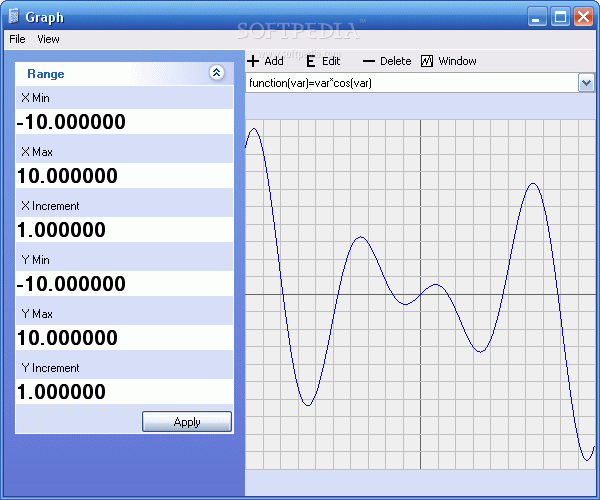Open the File menu
The height and width of the screenshot is (500, 600).
[17, 39]
